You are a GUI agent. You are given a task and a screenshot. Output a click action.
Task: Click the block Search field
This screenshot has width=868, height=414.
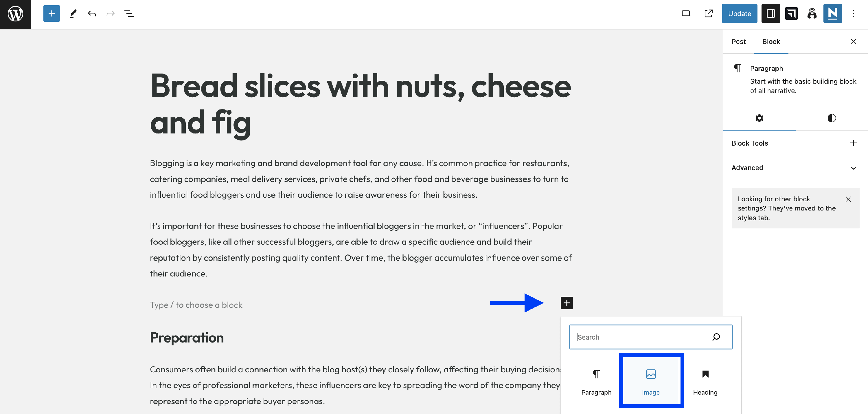[x=643, y=337]
